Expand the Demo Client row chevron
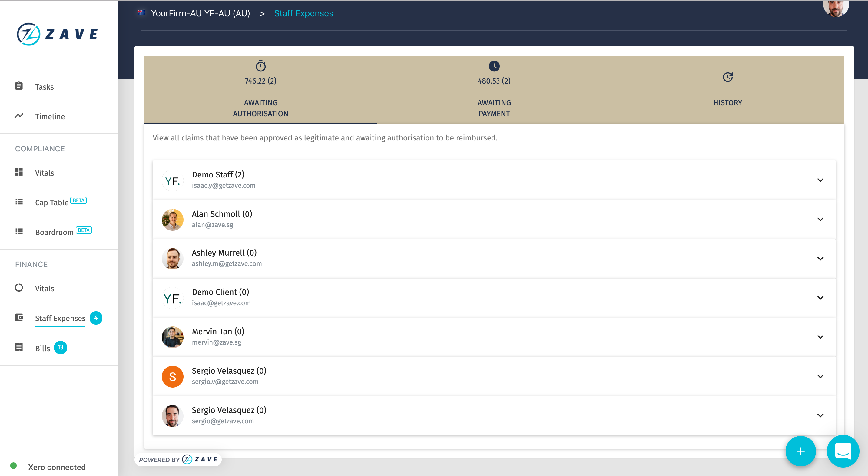 tap(820, 298)
